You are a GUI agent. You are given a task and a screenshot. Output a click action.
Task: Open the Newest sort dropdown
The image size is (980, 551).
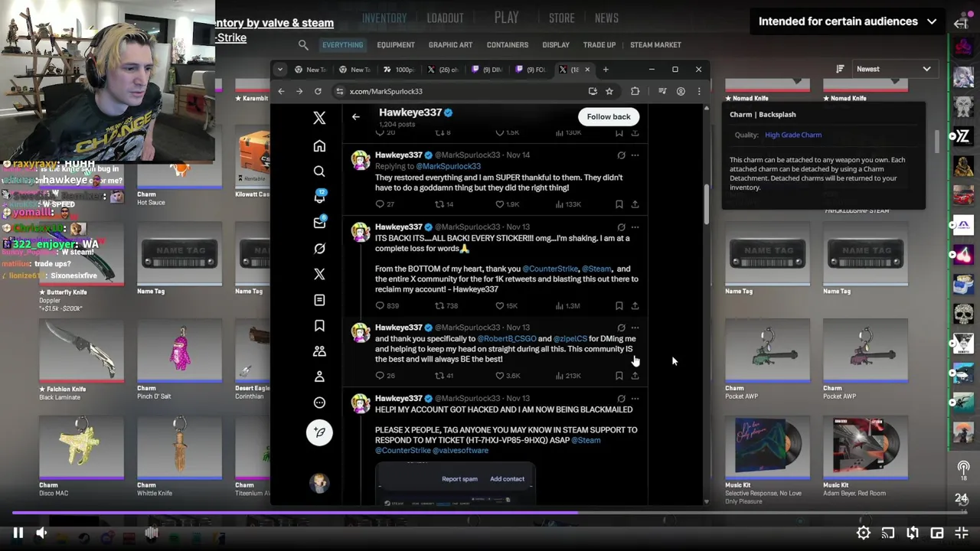893,69
